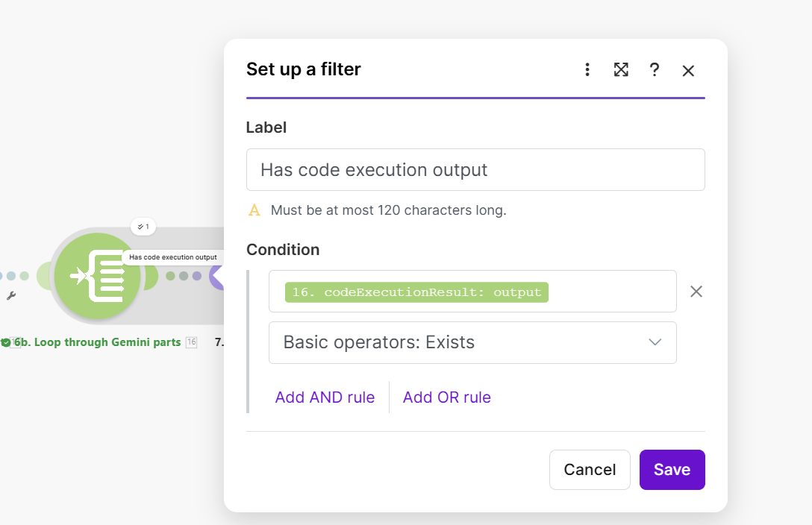Save the filter
This screenshot has width=812, height=525.
(672, 470)
